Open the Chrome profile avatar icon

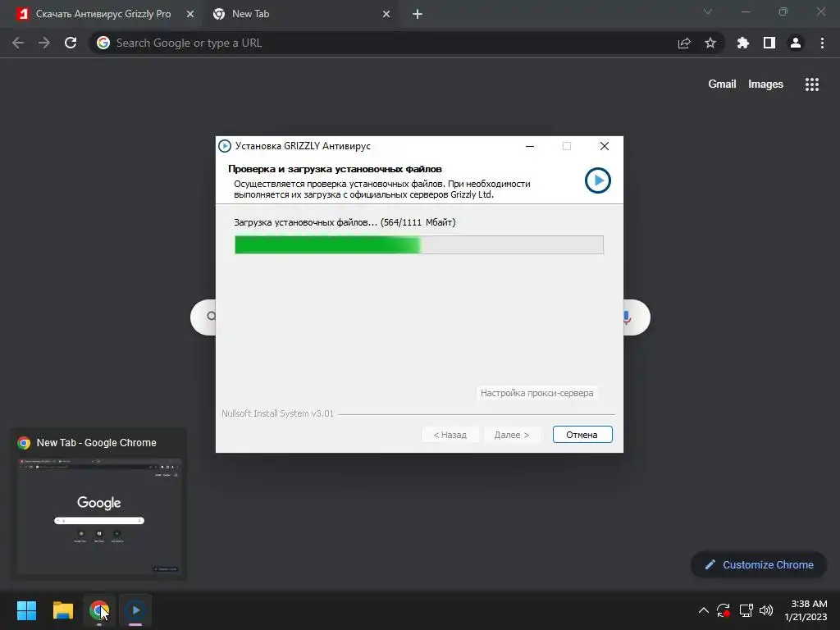coord(796,43)
